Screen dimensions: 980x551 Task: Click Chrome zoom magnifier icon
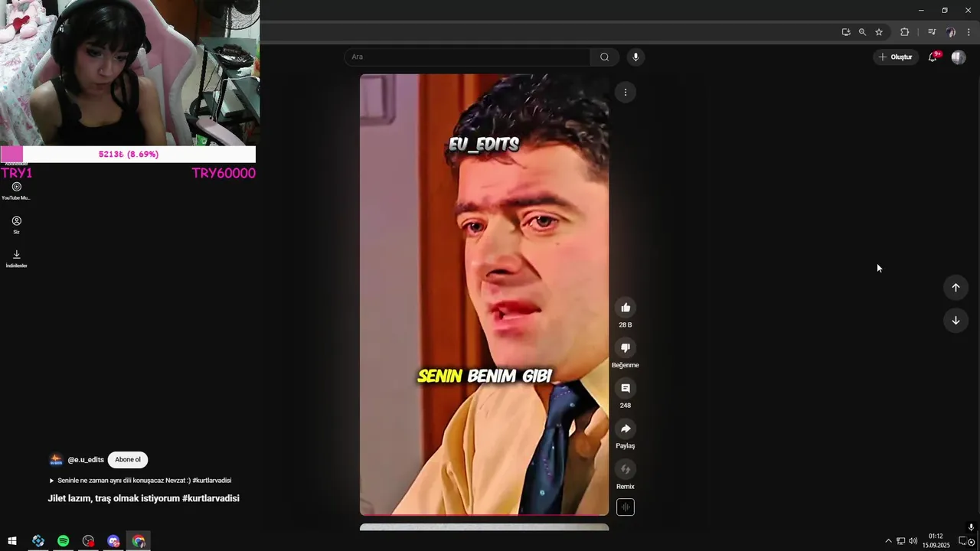[862, 32]
